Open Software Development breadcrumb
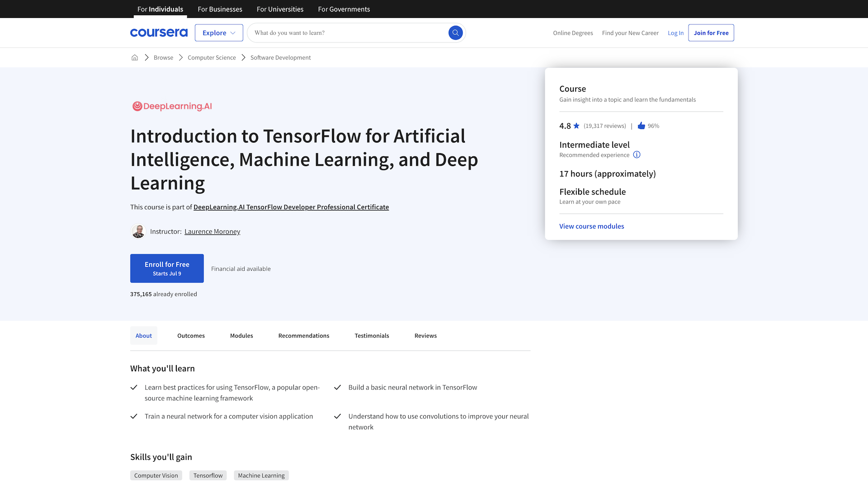This screenshot has height=488, width=868. [280, 57]
